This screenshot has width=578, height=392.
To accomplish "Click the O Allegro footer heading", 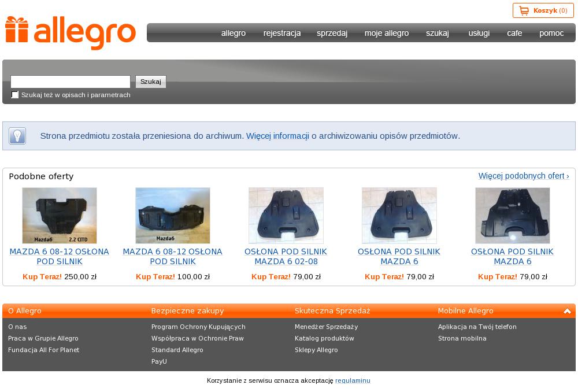I will coord(25,311).
